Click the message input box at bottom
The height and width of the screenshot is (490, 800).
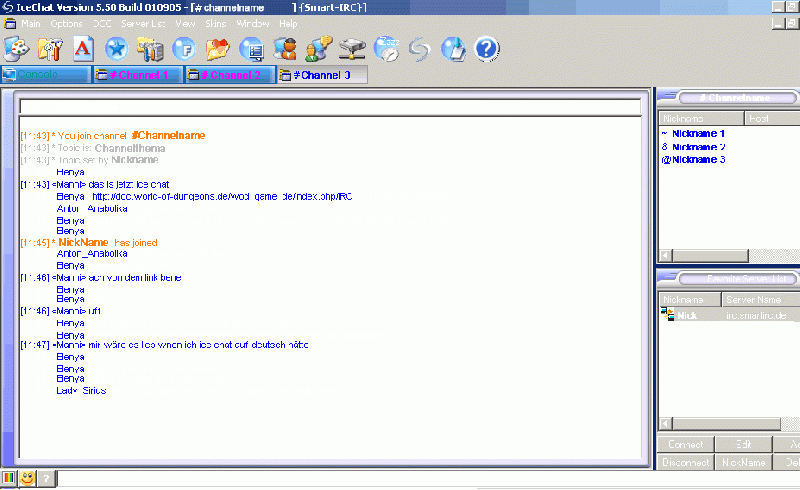pos(428,479)
